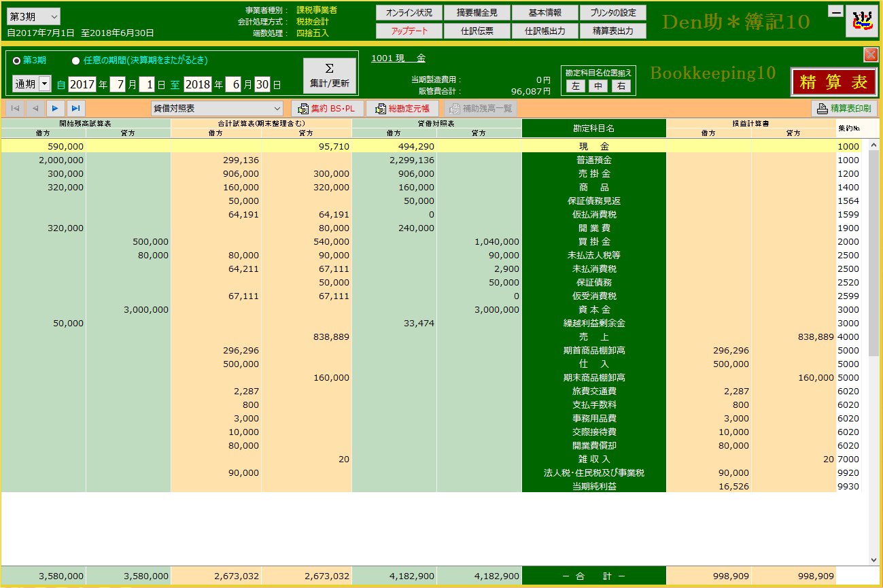Screen dimensions: 883x588
Task: Open 仕訳伝票 from top menu
Action: coord(477,31)
